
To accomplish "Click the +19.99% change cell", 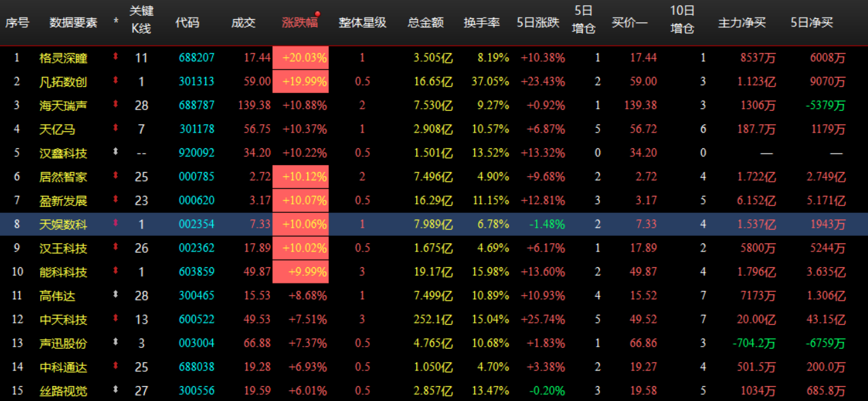I will pyautogui.click(x=301, y=82).
